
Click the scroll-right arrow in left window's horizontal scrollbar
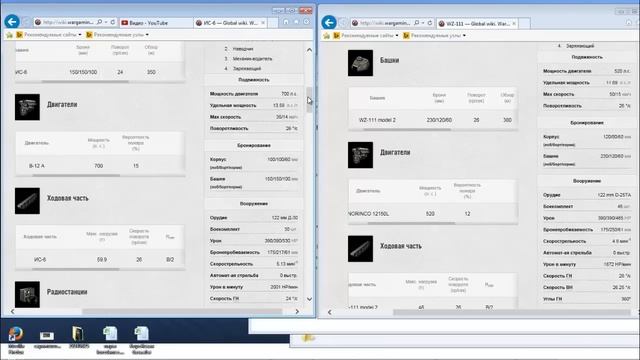click(297, 311)
